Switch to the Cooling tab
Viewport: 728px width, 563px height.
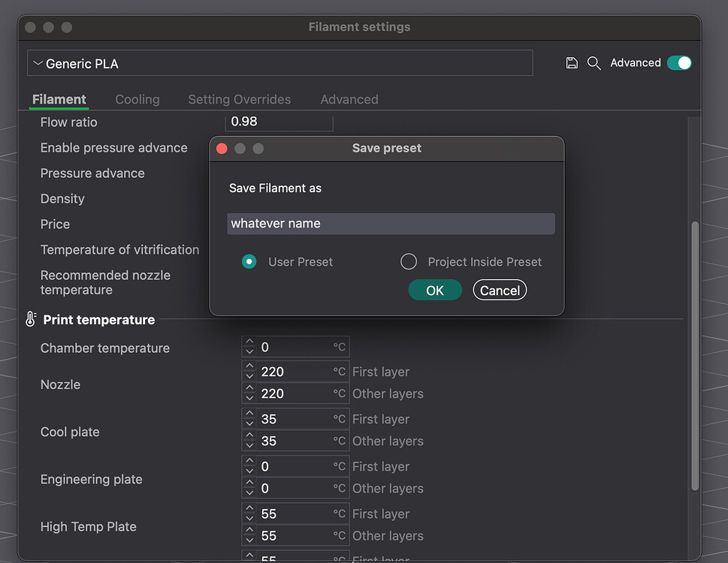tap(137, 99)
